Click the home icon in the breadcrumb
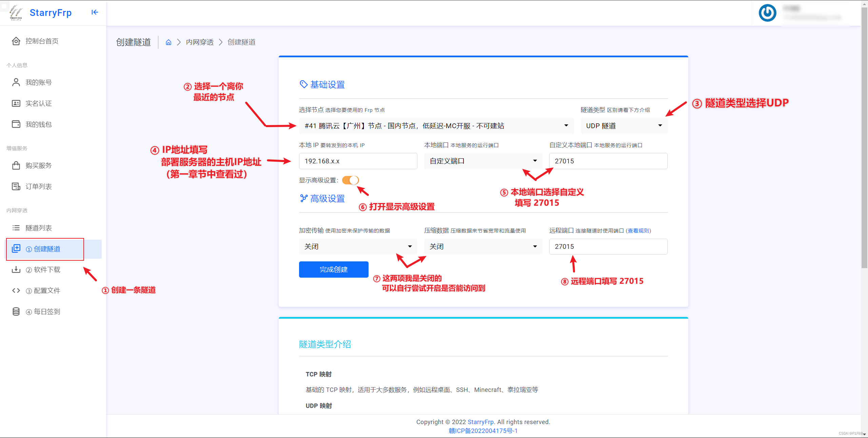 pyautogui.click(x=169, y=42)
